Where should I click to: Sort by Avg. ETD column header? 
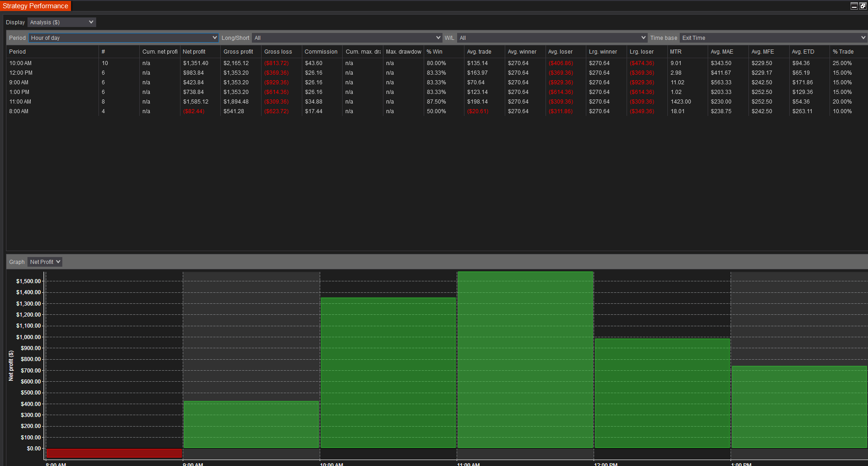point(808,52)
